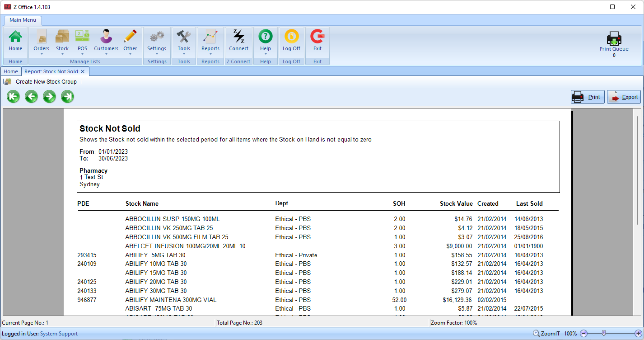Select the Main Menu ribbon tab
Screen dimensions: 644x340
23,20
